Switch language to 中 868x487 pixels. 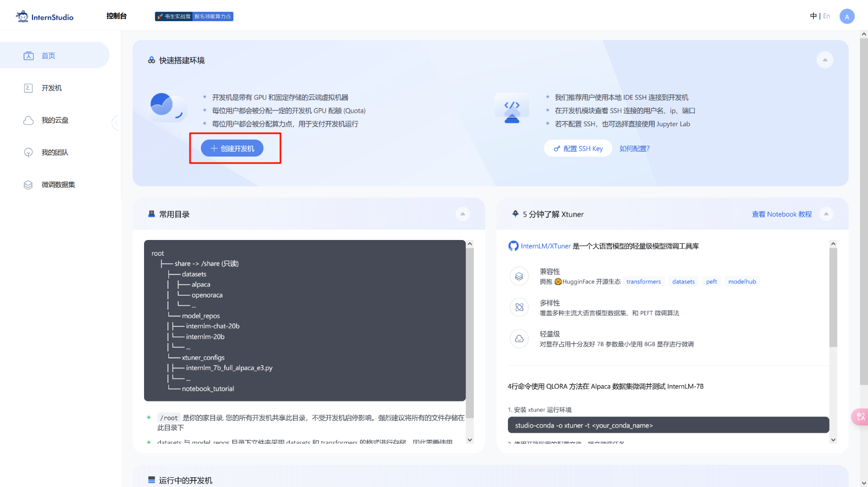[x=813, y=16]
